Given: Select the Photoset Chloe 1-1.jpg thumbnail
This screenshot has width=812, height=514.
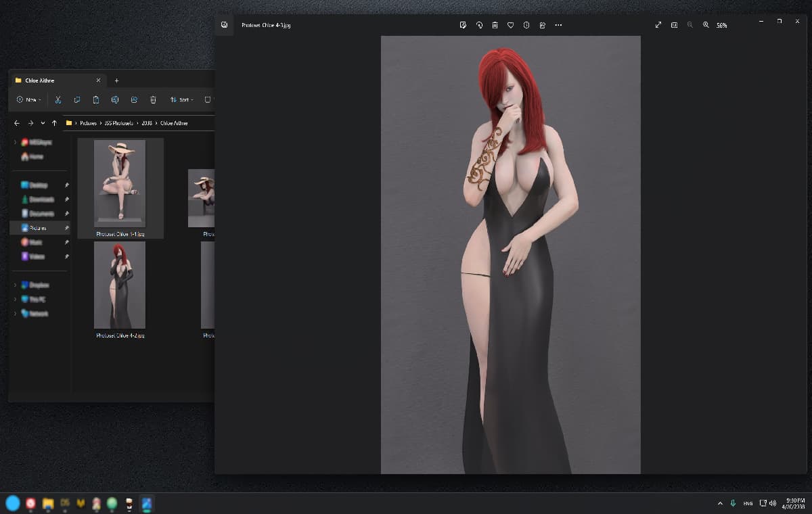Looking at the screenshot, I should 120,183.
